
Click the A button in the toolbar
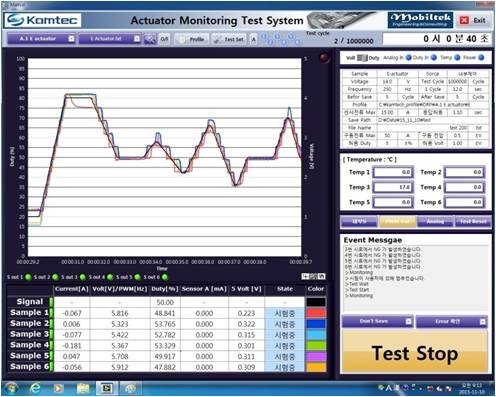click(x=254, y=39)
